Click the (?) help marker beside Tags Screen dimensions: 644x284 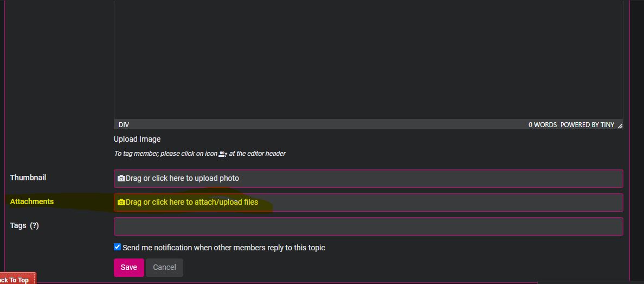(34, 225)
